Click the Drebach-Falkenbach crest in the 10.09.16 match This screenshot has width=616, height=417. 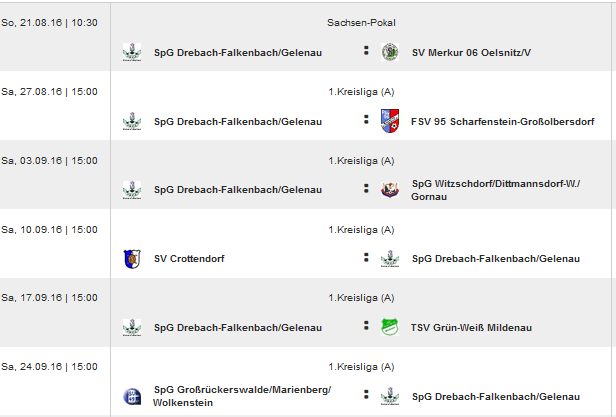pyautogui.click(x=390, y=259)
